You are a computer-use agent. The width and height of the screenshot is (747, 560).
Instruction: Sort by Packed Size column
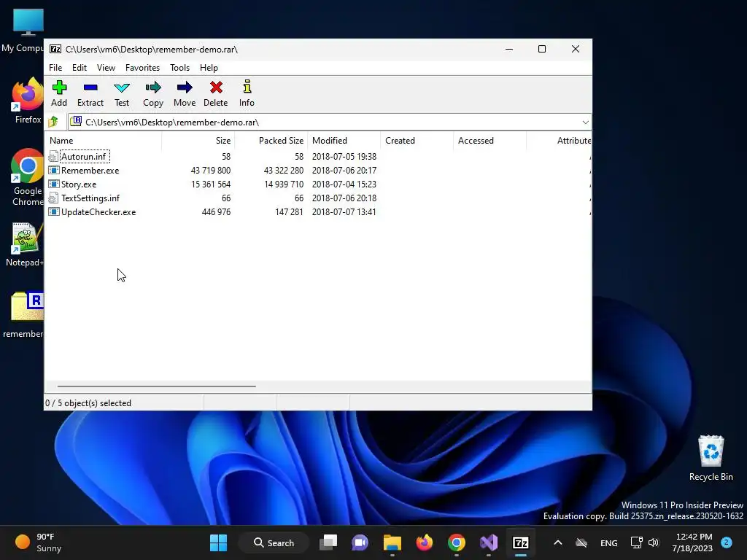271,141
